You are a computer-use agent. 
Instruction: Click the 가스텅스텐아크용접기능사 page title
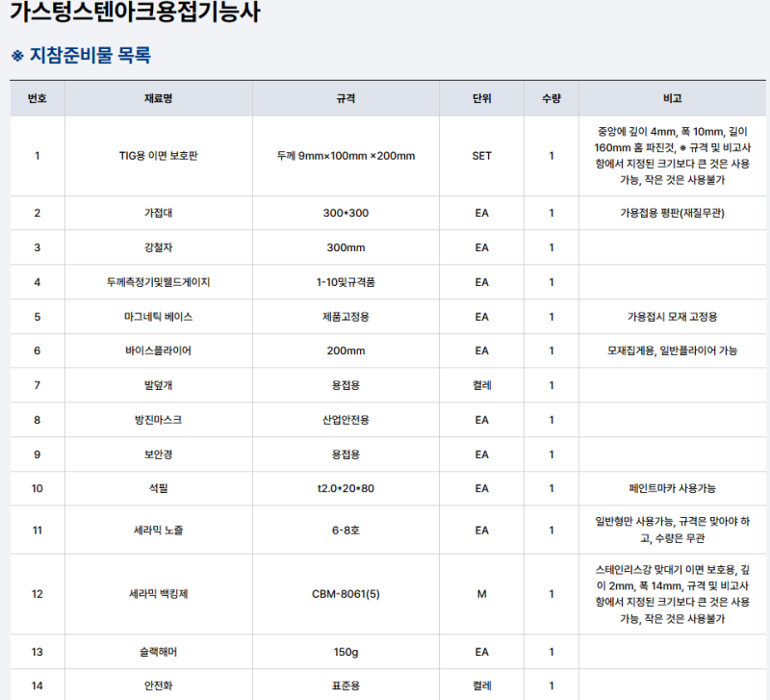(135, 12)
